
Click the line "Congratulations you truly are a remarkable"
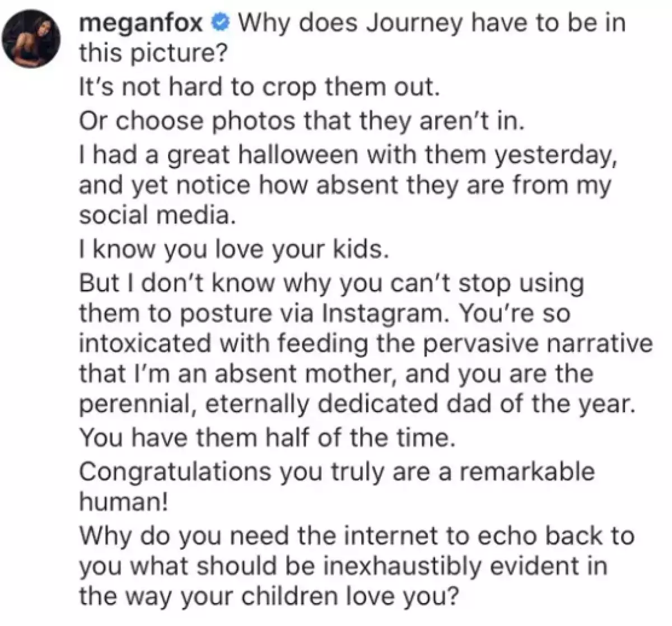pos(337,471)
